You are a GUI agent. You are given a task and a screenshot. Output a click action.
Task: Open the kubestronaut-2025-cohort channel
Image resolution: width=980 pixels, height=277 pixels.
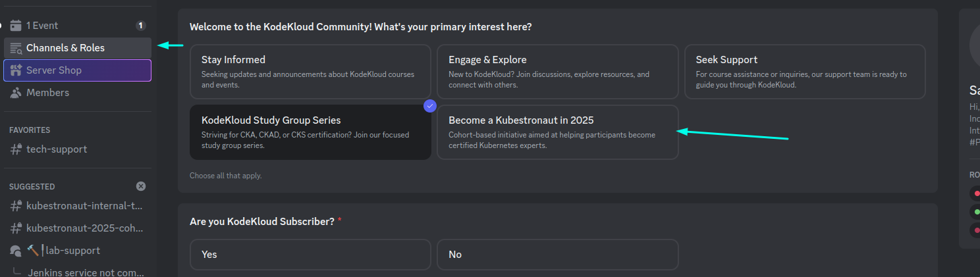84,228
